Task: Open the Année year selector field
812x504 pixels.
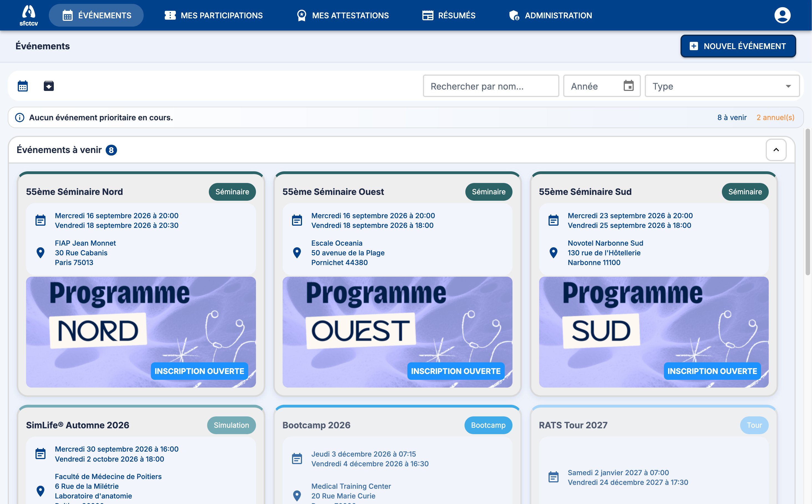Action: tap(602, 86)
